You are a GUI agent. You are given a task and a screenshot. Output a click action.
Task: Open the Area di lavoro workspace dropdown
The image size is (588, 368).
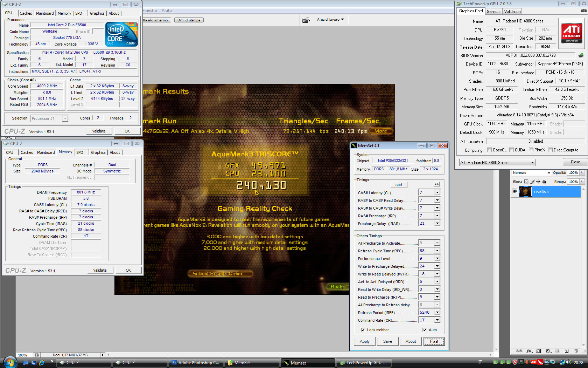coord(330,20)
